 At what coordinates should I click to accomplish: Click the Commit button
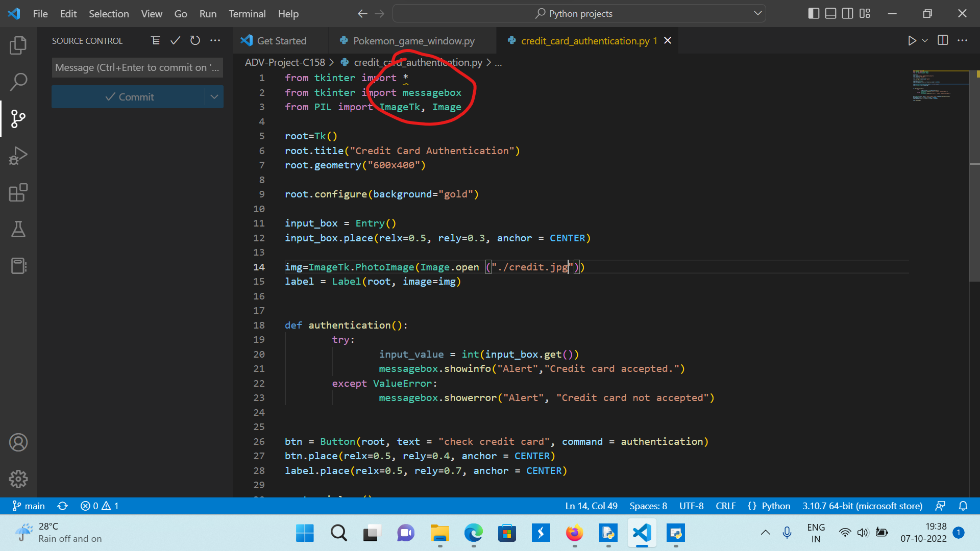[x=130, y=96]
